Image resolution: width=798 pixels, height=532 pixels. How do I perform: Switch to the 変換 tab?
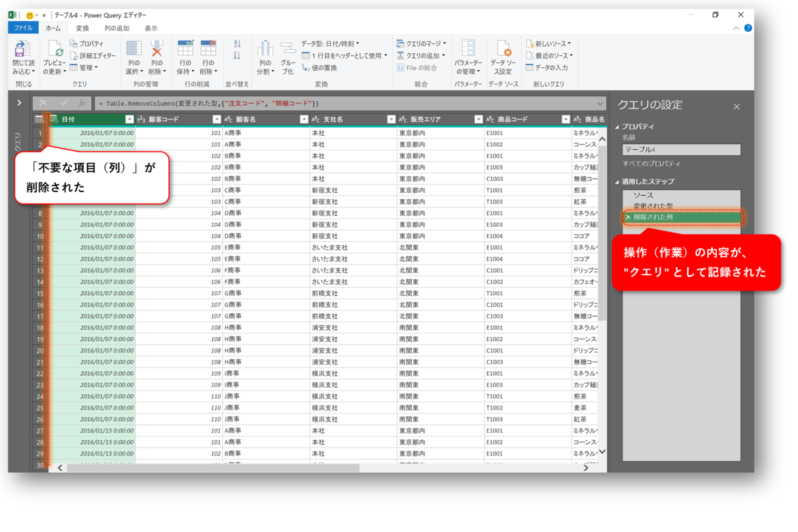coord(82,29)
